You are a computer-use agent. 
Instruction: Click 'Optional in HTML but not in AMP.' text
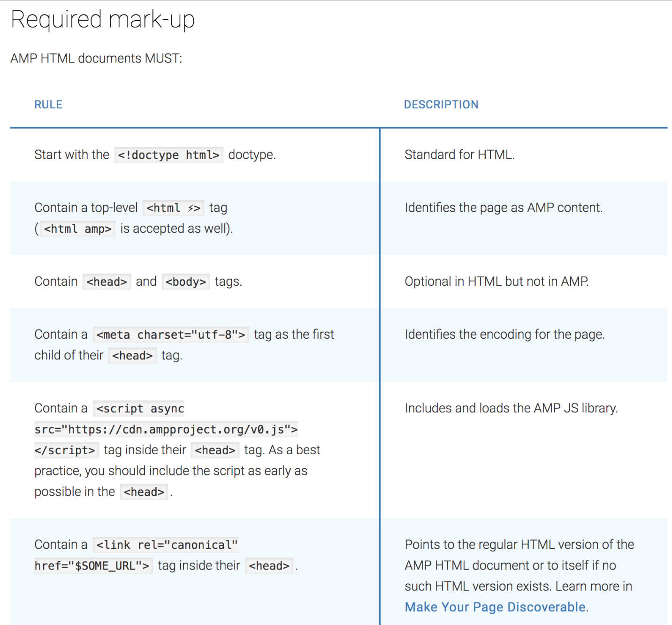point(496,282)
